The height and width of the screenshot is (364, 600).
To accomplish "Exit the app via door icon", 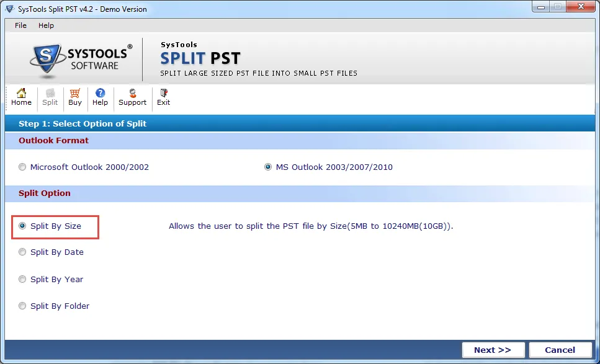I will coord(164,93).
